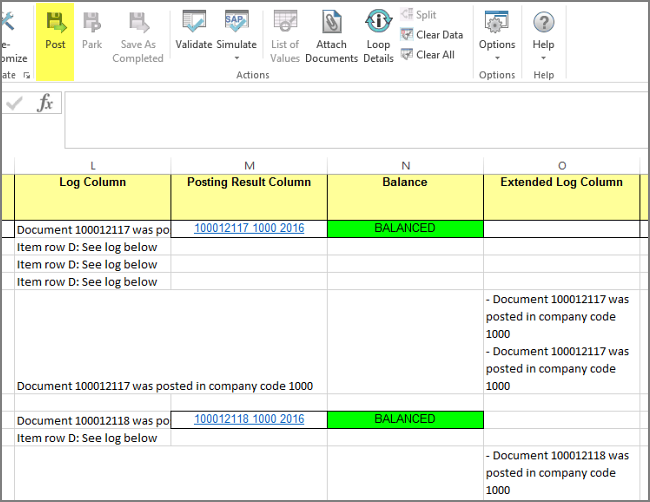Select the Posting Result Column header cell
650x502 pixels.
click(x=249, y=197)
